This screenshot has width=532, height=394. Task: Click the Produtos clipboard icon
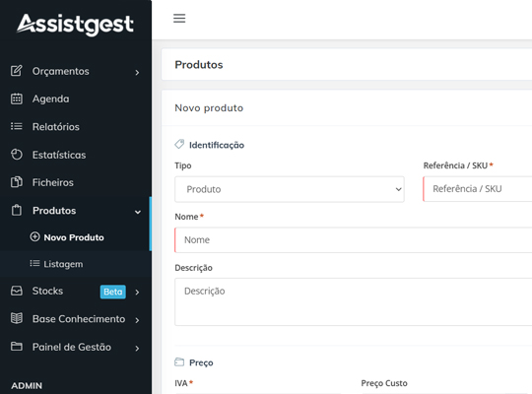(x=17, y=211)
